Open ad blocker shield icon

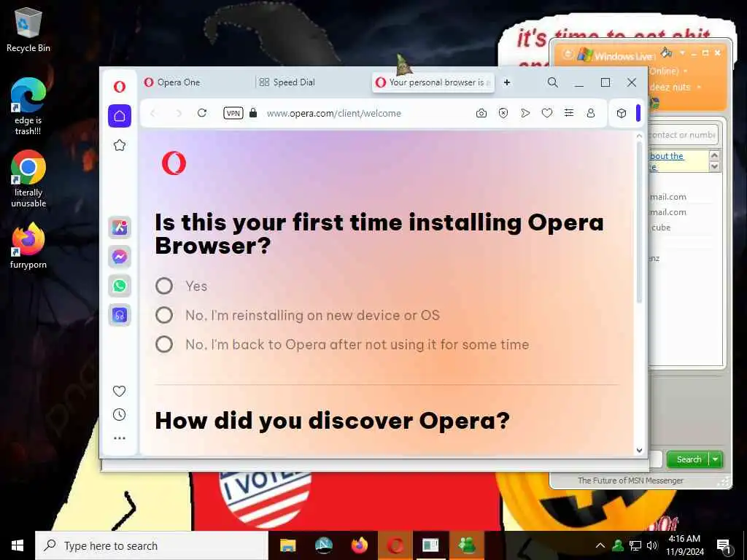[x=503, y=113]
